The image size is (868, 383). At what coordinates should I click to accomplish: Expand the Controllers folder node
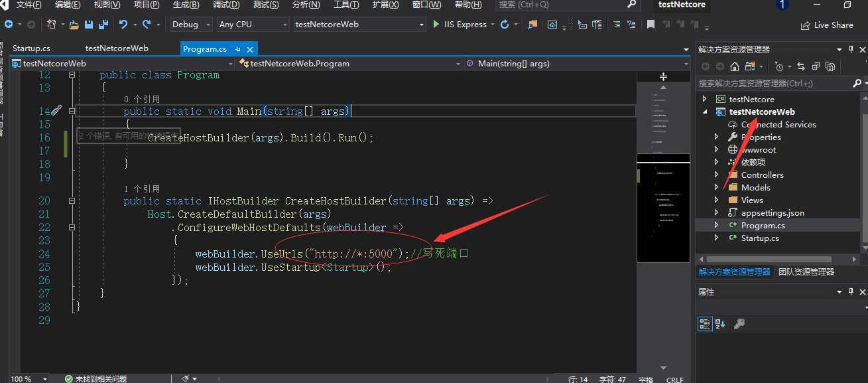(716, 175)
